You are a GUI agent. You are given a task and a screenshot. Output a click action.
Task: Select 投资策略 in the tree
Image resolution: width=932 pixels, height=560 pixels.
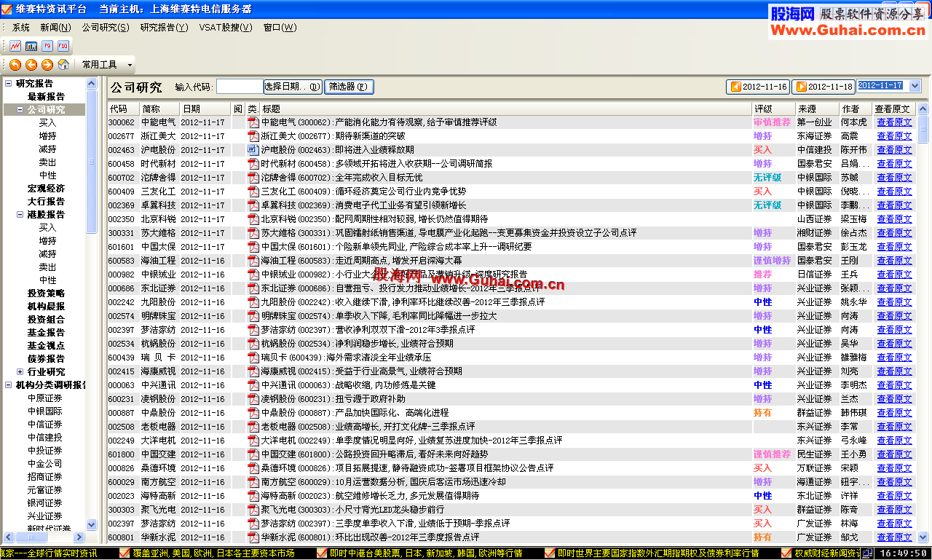46,293
